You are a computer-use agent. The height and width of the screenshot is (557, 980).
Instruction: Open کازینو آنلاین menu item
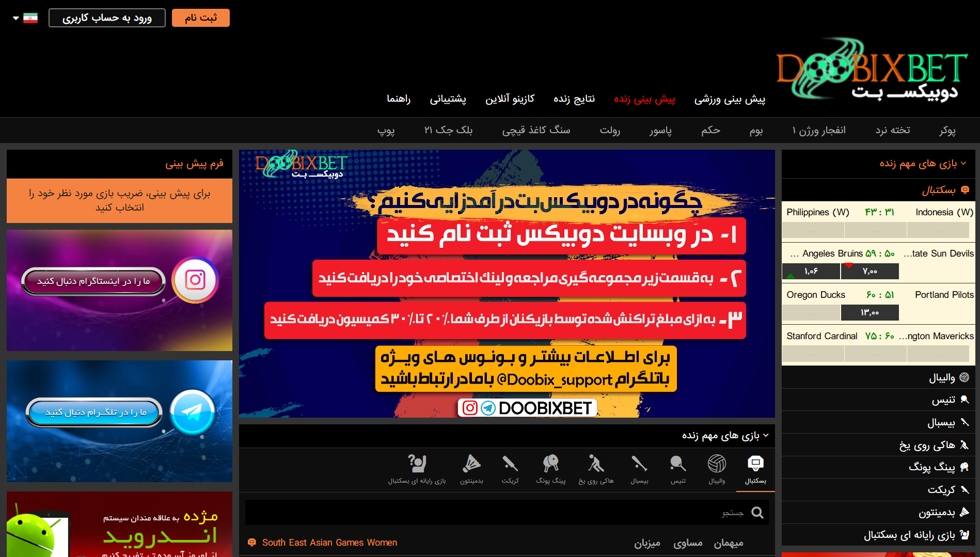[x=510, y=99]
